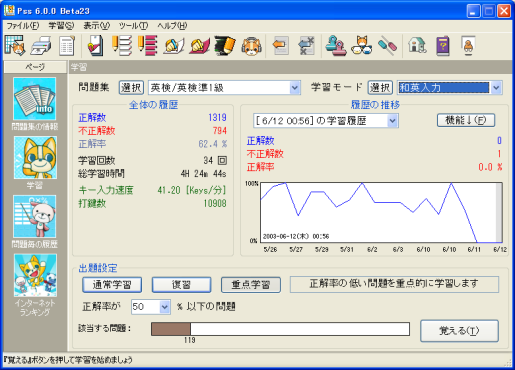Select 通常学習 question mode
This screenshot has height=370, width=515.
pos(112,285)
